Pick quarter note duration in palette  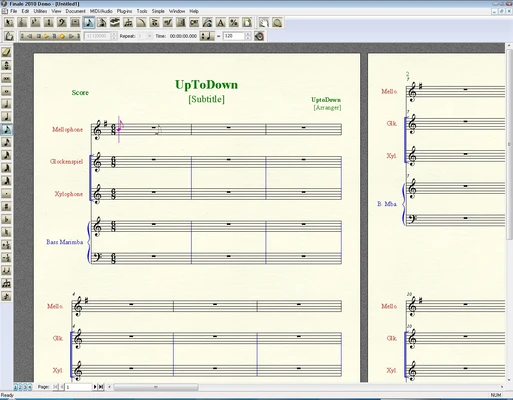(x=6, y=117)
